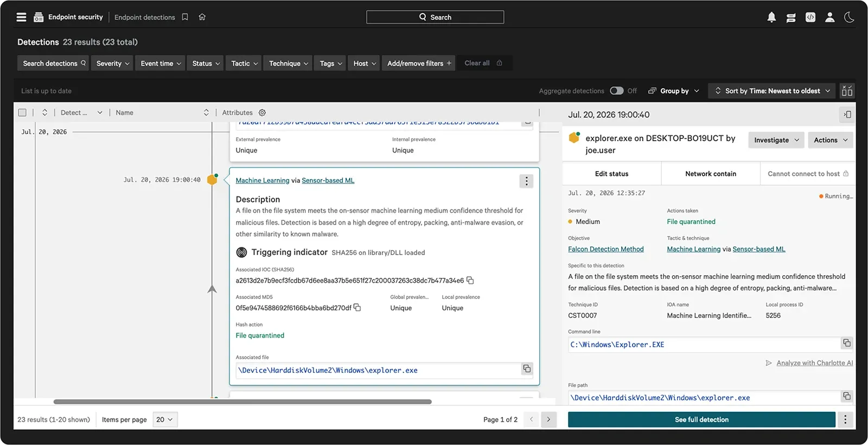868x445 pixels.
Task: Click the local process ID 5256
Action: coord(773,315)
